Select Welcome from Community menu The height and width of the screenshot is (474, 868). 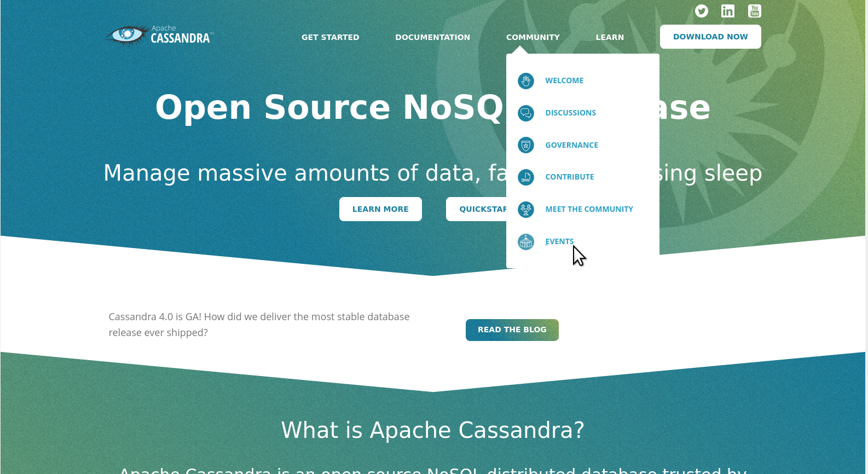[564, 80]
